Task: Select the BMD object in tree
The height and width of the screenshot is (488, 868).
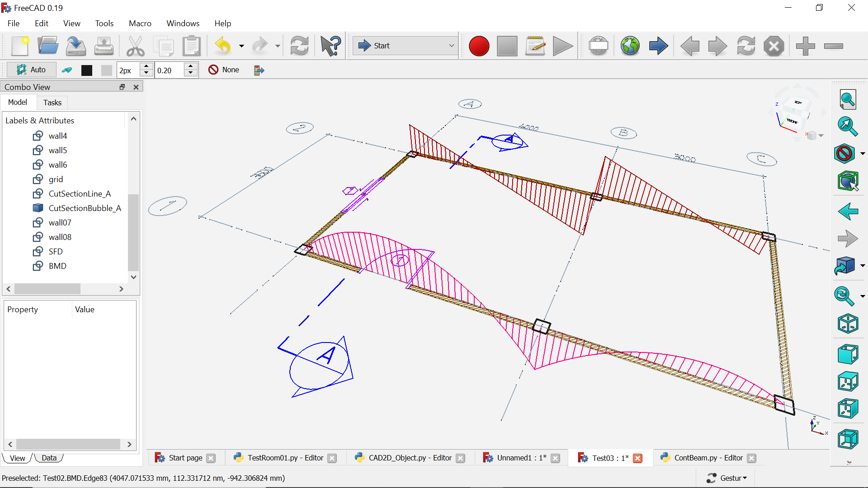Action: [57, 266]
